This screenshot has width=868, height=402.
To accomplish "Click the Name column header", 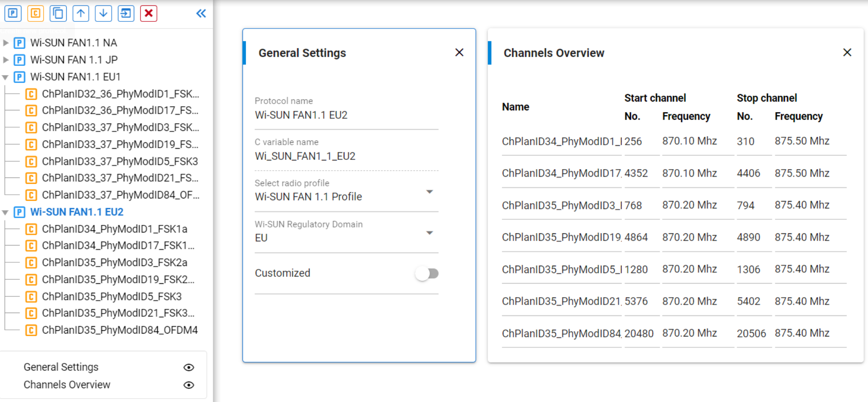I will [516, 107].
